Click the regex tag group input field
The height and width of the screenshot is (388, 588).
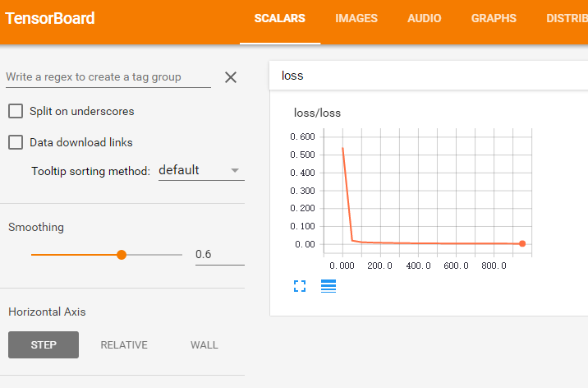point(107,77)
